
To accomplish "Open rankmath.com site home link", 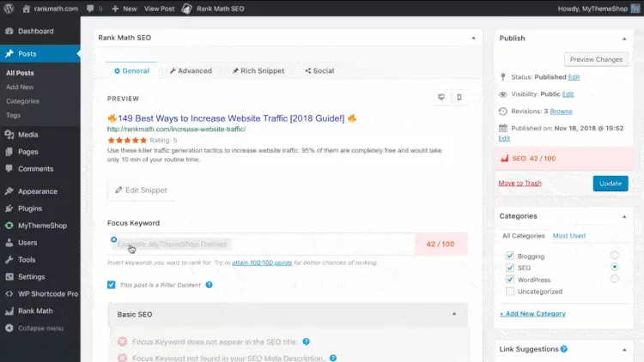I will 50,9.
